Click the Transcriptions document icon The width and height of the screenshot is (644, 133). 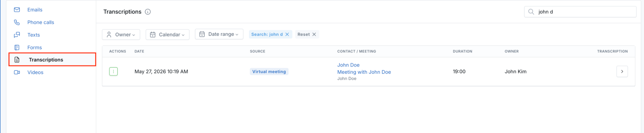[x=17, y=60]
